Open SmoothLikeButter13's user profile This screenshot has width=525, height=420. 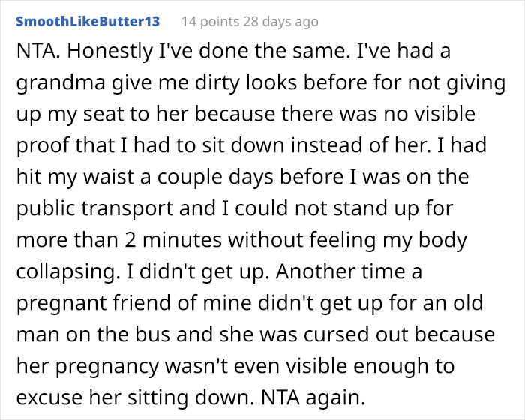pyautogui.click(x=85, y=21)
